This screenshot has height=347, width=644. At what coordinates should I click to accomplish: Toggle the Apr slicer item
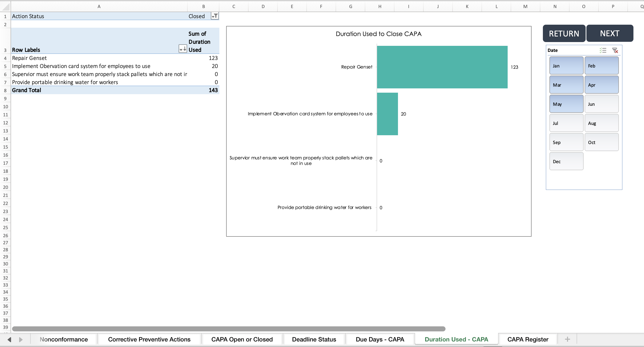point(601,85)
